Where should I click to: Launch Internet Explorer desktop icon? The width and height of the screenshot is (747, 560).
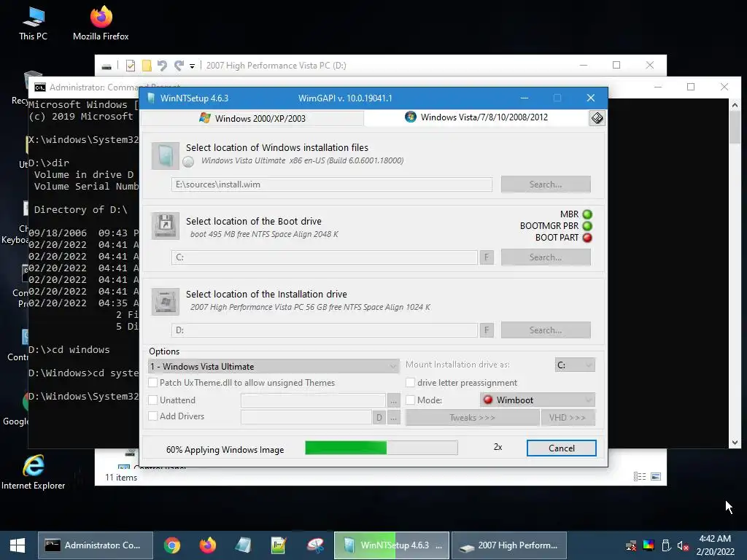click(x=33, y=472)
